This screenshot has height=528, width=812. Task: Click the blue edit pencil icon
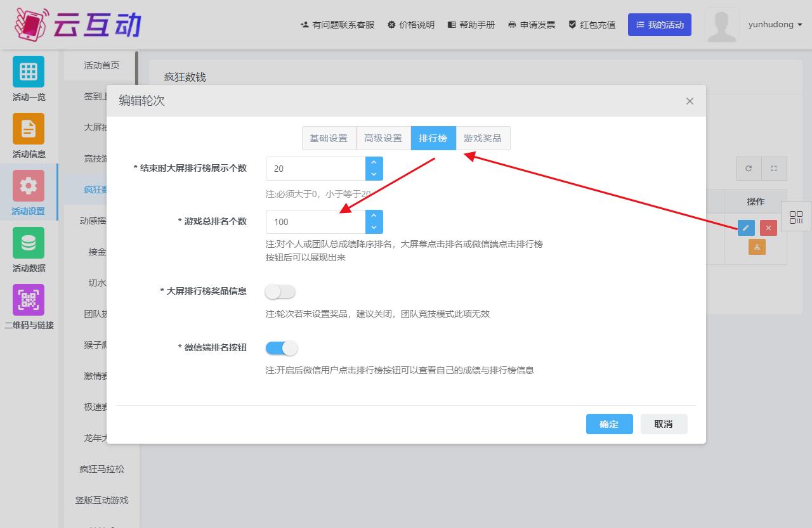[746, 228]
